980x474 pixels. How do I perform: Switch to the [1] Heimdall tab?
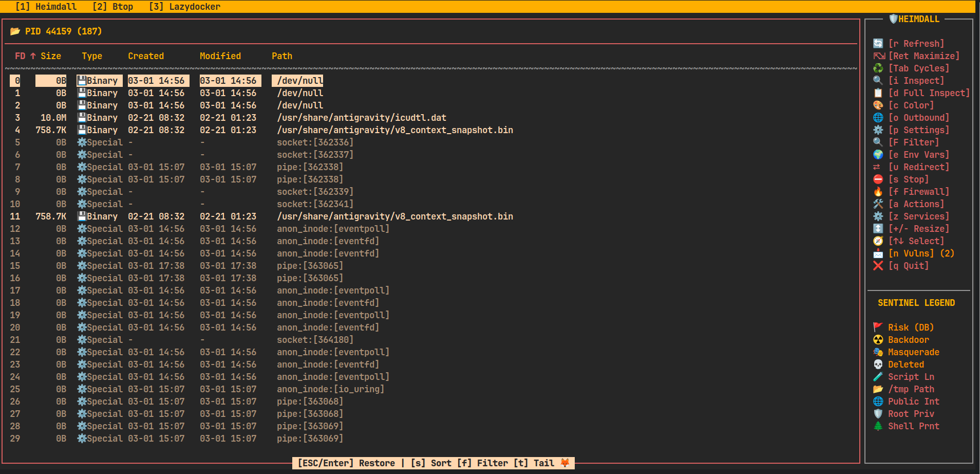tap(46, 7)
